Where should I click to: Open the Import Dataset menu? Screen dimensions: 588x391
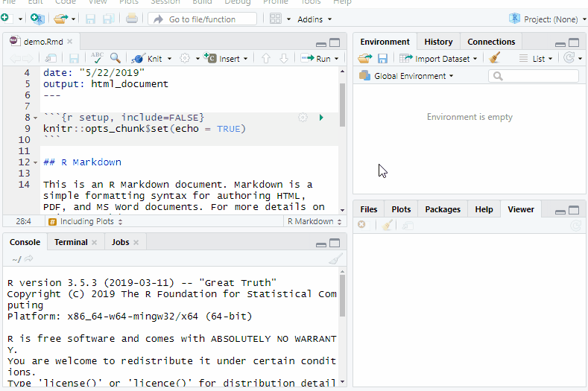point(438,59)
